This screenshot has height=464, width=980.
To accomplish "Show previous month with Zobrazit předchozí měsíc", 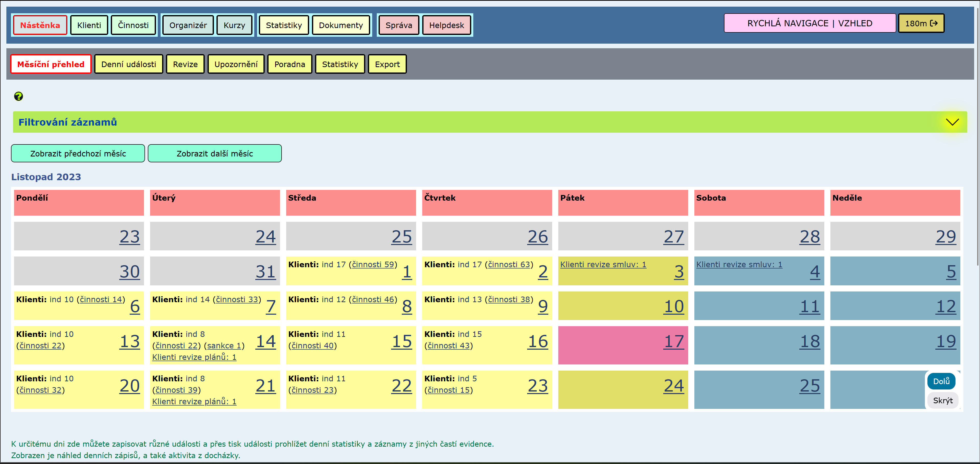I will (78, 154).
